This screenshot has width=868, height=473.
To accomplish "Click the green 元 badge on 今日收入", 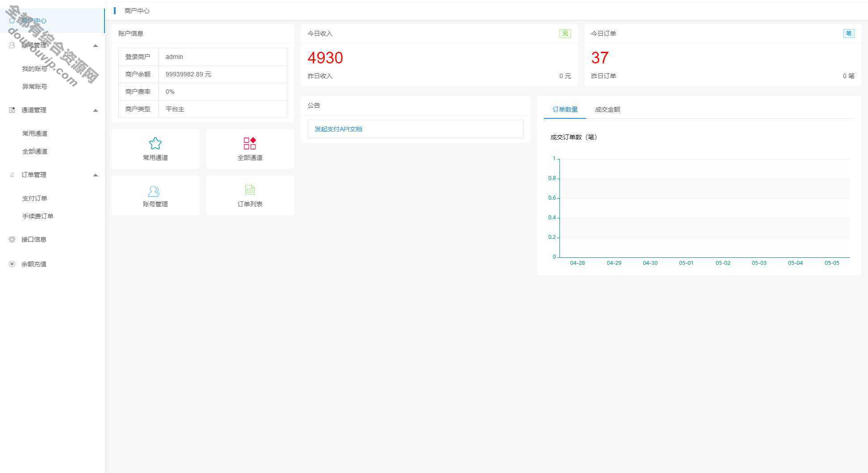I will click(x=565, y=33).
